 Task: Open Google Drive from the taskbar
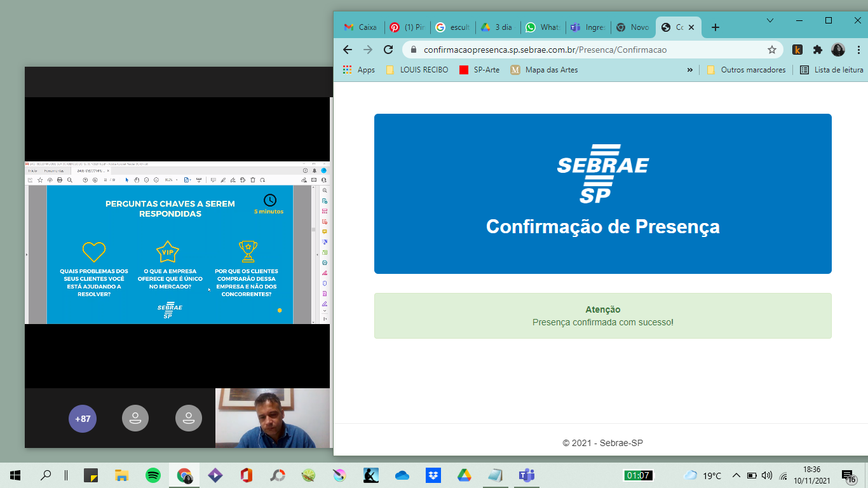[465, 475]
